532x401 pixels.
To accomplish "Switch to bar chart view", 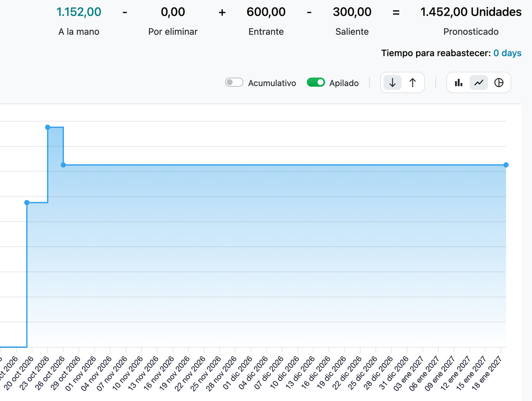I will (x=459, y=82).
